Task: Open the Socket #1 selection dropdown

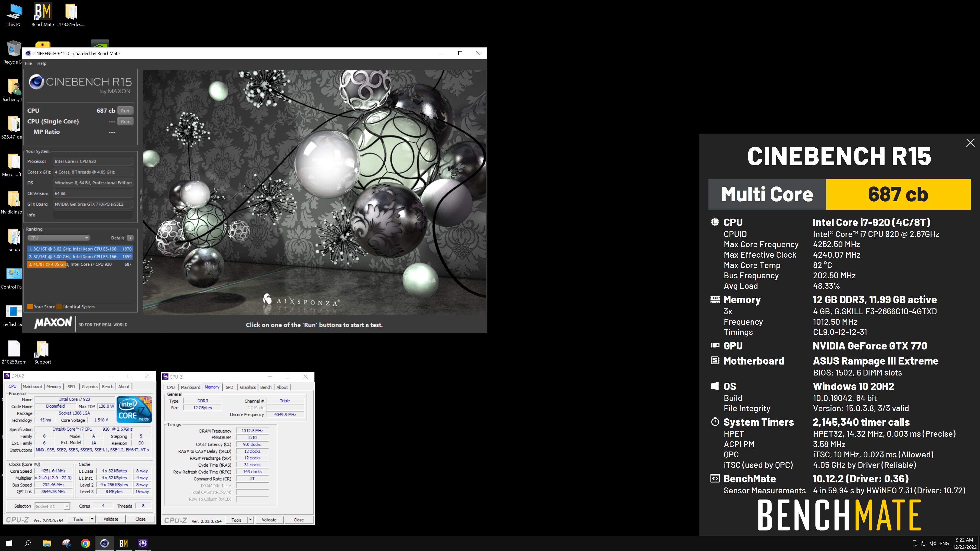Action: [x=52, y=506]
